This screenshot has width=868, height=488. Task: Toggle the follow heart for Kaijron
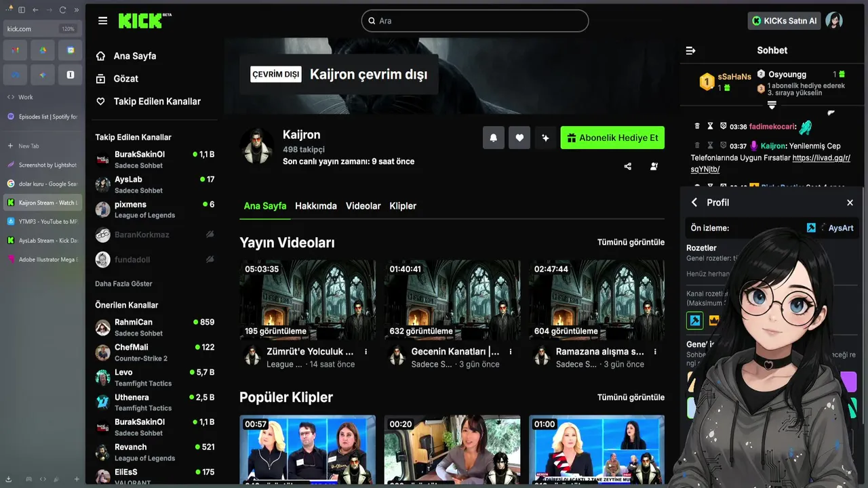tap(519, 138)
